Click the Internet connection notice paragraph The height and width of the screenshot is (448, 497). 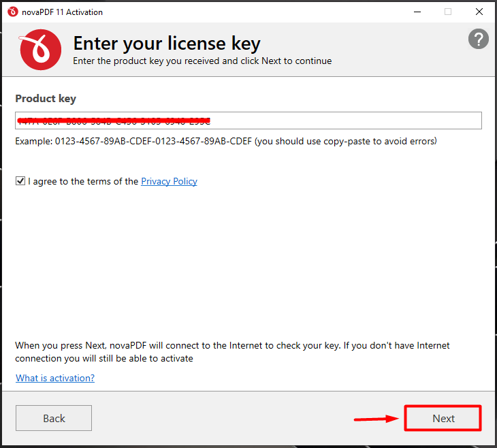pyautogui.click(x=231, y=352)
